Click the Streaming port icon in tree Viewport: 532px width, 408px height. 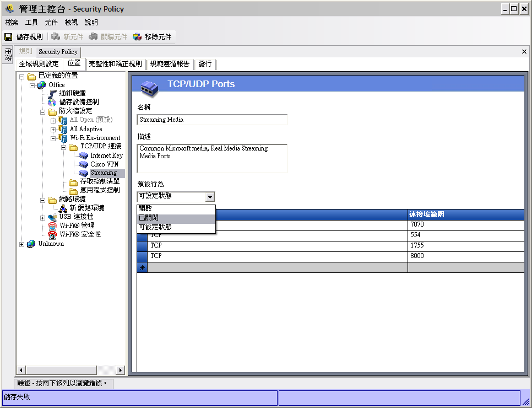84,173
